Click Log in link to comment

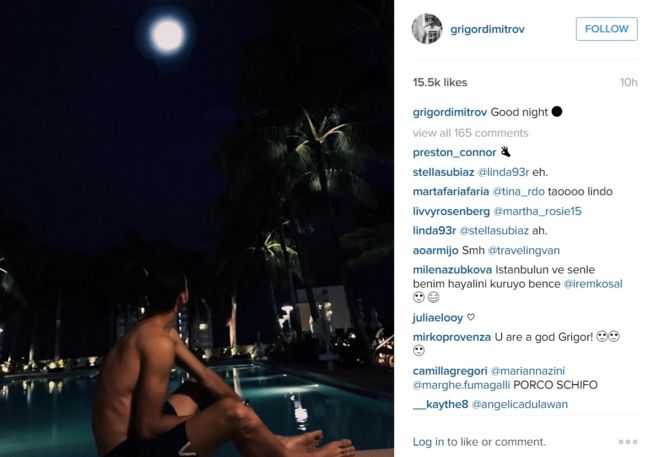(x=428, y=442)
